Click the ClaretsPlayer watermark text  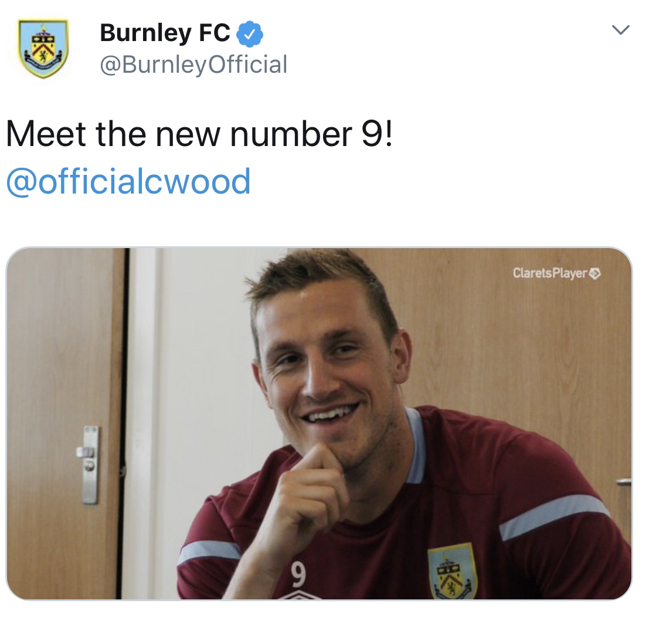click(x=550, y=273)
